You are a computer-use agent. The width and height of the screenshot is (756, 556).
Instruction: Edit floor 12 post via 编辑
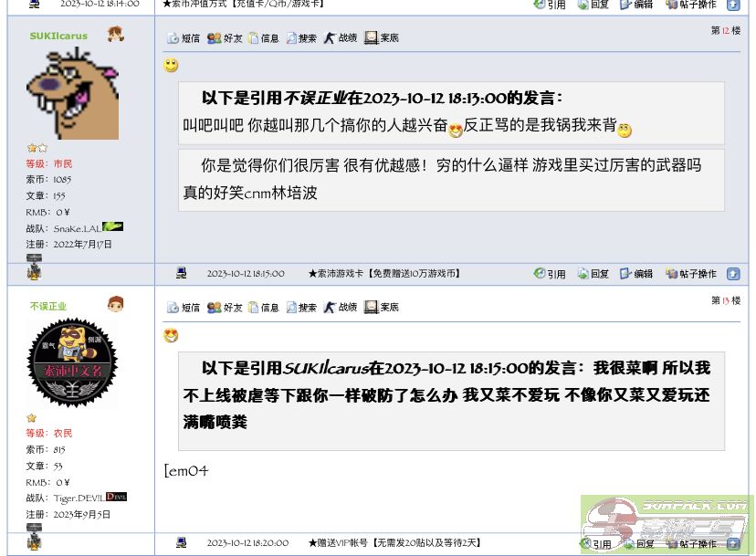tap(636, 274)
